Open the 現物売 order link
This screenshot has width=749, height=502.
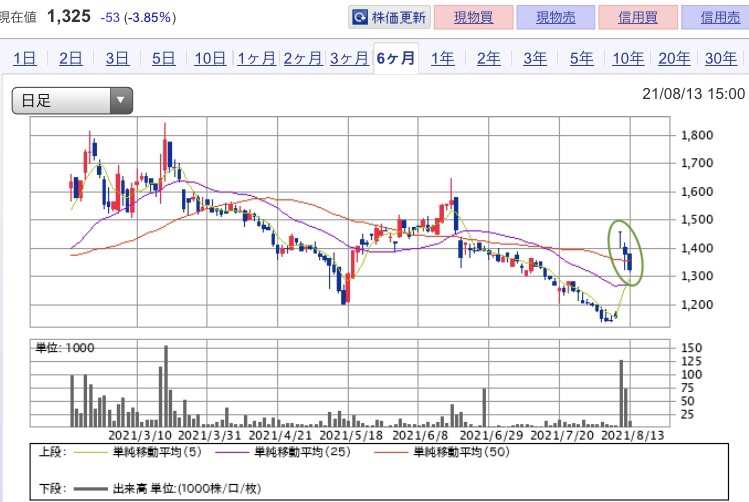[x=556, y=18]
